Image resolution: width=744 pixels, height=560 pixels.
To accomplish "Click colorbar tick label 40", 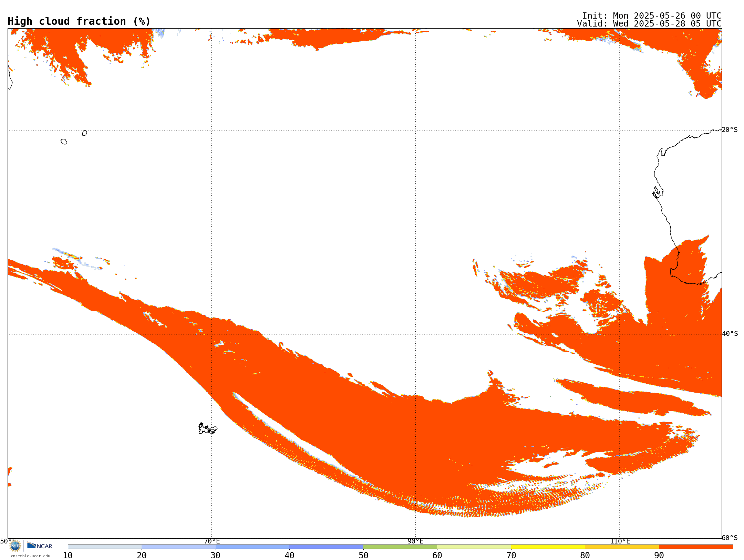I will click(289, 555).
